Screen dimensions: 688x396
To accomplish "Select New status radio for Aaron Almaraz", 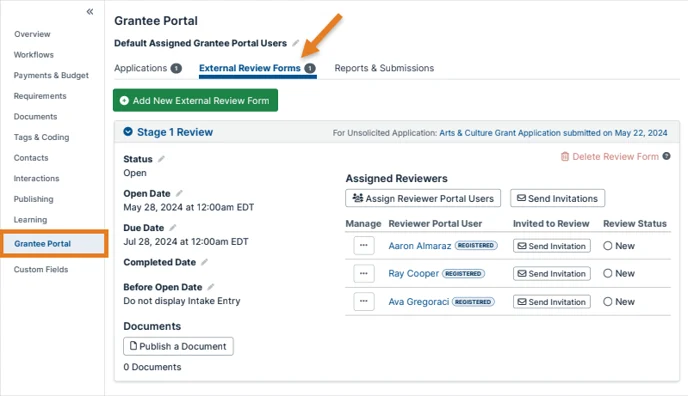I will (607, 246).
